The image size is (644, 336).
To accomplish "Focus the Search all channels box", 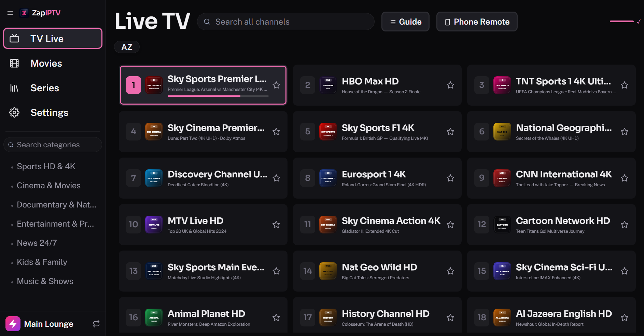I will pos(286,22).
